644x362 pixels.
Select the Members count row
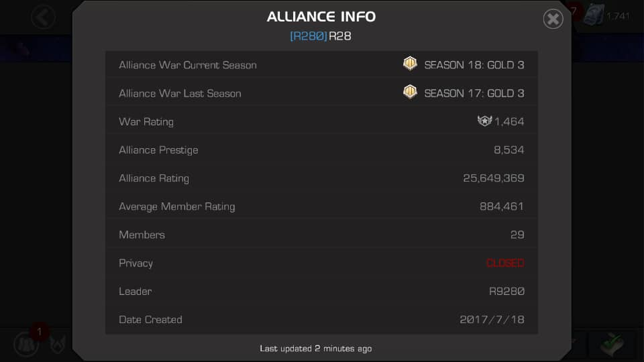click(x=321, y=235)
